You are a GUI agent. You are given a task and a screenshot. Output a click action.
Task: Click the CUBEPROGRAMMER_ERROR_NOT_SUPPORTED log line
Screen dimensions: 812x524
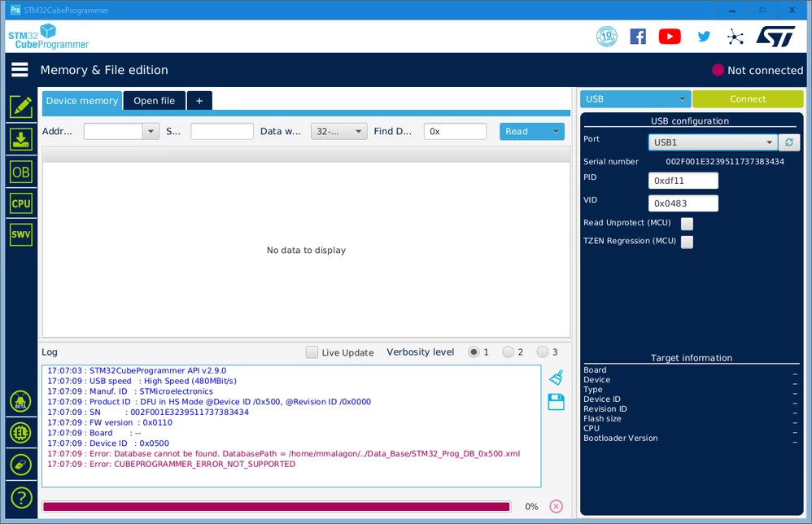pos(172,464)
